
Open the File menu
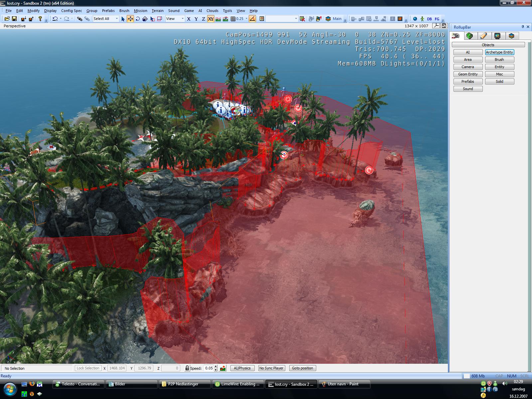[8, 11]
